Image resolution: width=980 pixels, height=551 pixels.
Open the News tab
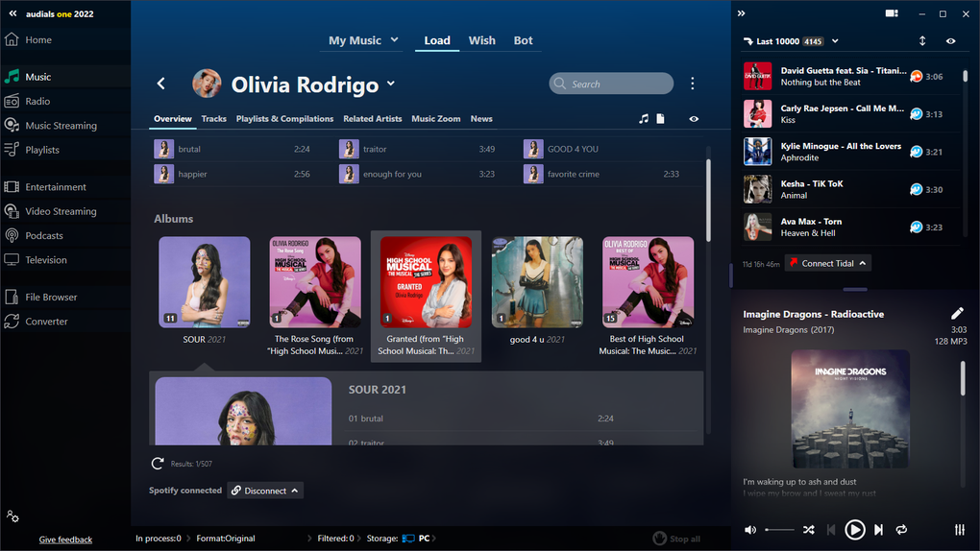481,119
